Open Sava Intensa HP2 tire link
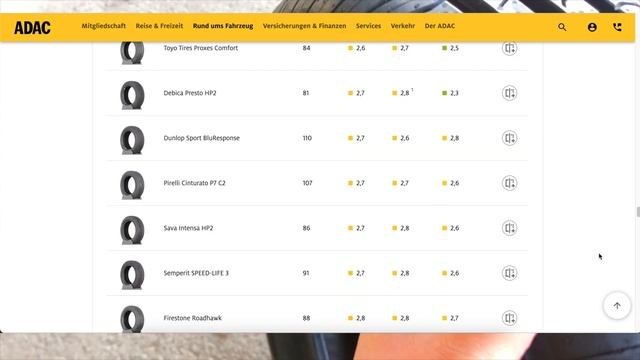 tap(188, 228)
